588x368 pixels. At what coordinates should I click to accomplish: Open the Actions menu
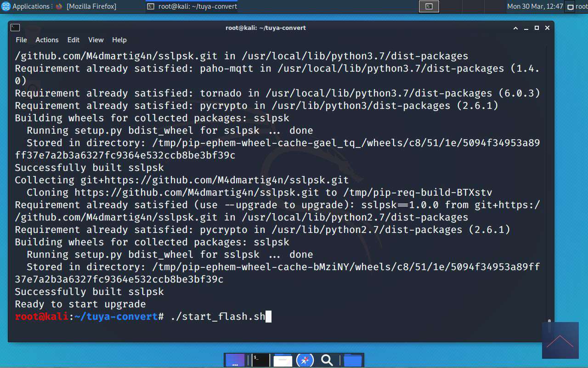47,40
